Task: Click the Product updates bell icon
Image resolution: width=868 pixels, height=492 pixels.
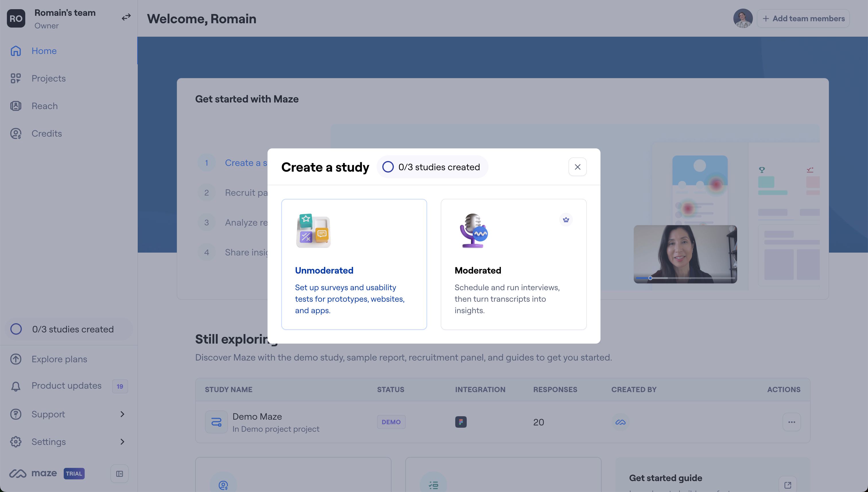Action: 15,386
